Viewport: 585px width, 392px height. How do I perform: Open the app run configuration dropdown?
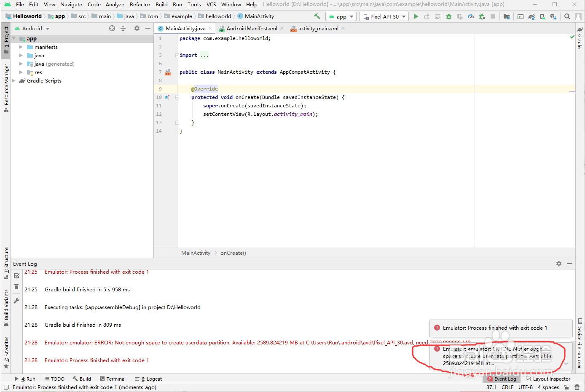tap(341, 16)
